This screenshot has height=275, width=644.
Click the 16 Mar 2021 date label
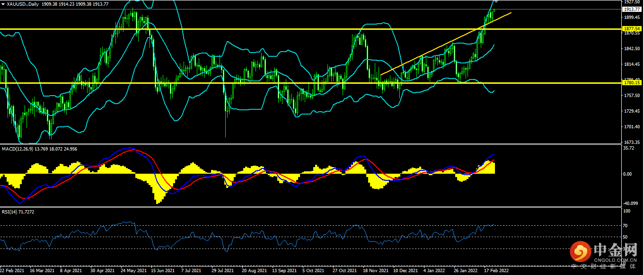coord(42,271)
